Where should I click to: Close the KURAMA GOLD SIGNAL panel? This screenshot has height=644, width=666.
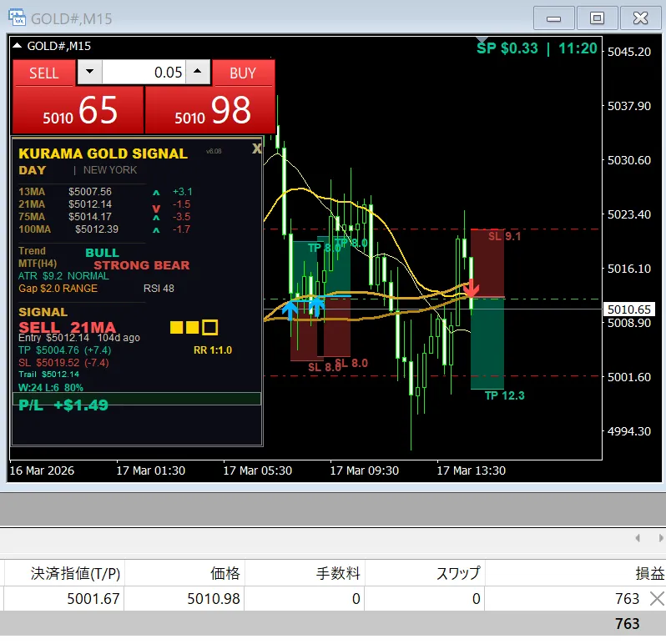pos(257,148)
